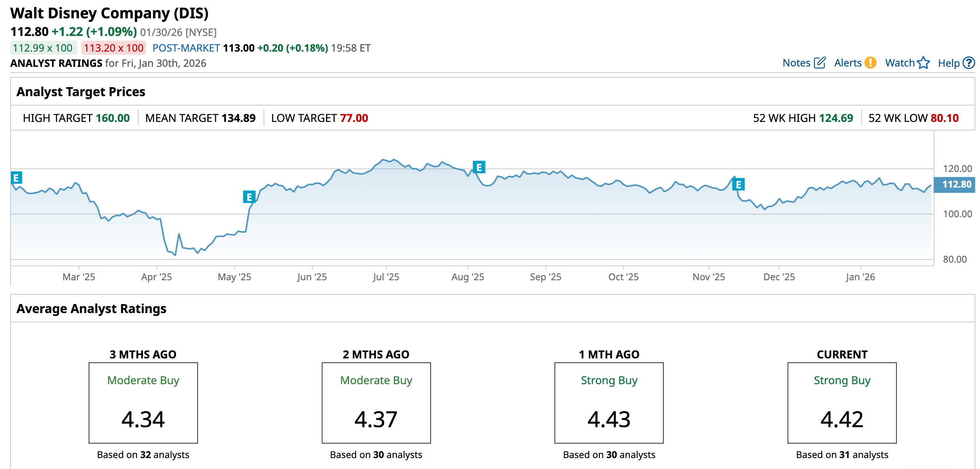This screenshot has height=469, width=980.
Task: Click the earnings E marker near Nov '25
Action: (738, 184)
